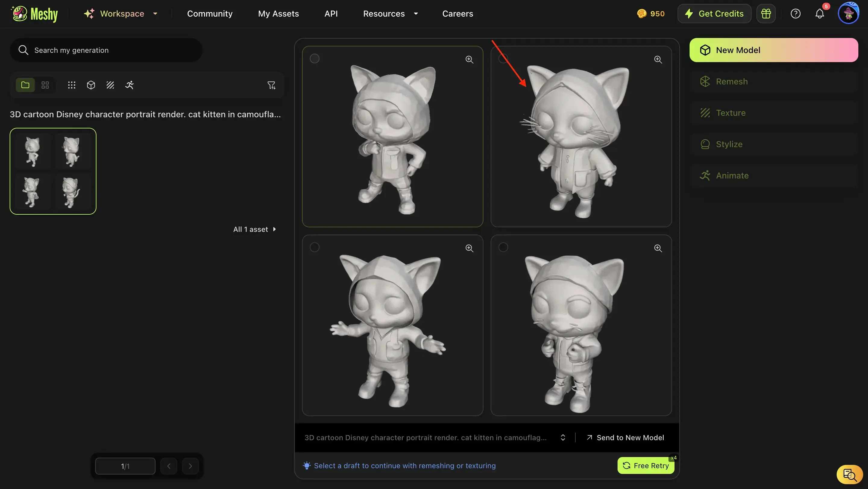
Task: Select the bottom-left draft radio circle
Action: pos(314,248)
